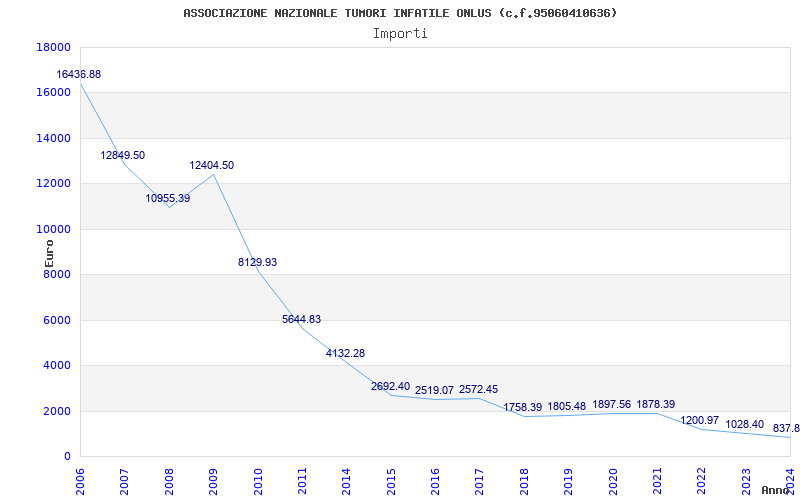Select the 16436.88 data label
800x500 pixels.
(79, 74)
